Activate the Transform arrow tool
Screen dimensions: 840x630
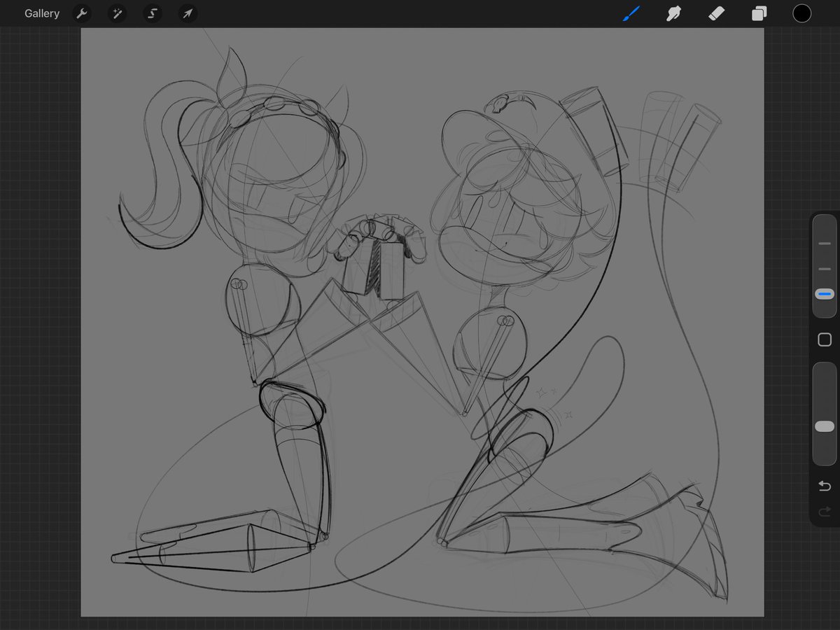click(x=187, y=13)
